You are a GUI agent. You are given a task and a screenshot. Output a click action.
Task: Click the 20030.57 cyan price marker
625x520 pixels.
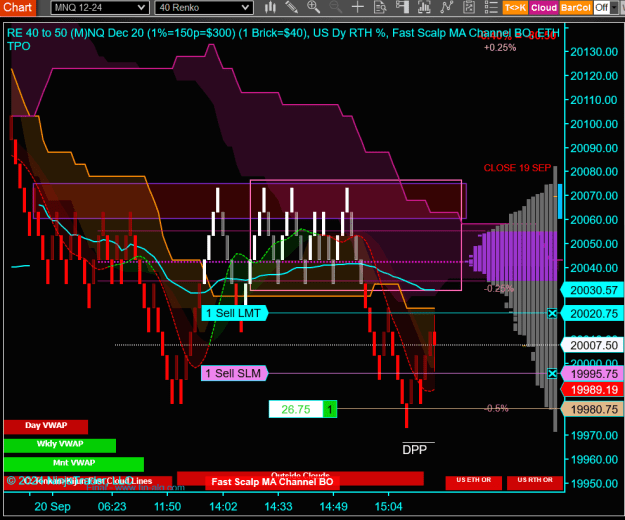coord(593,290)
